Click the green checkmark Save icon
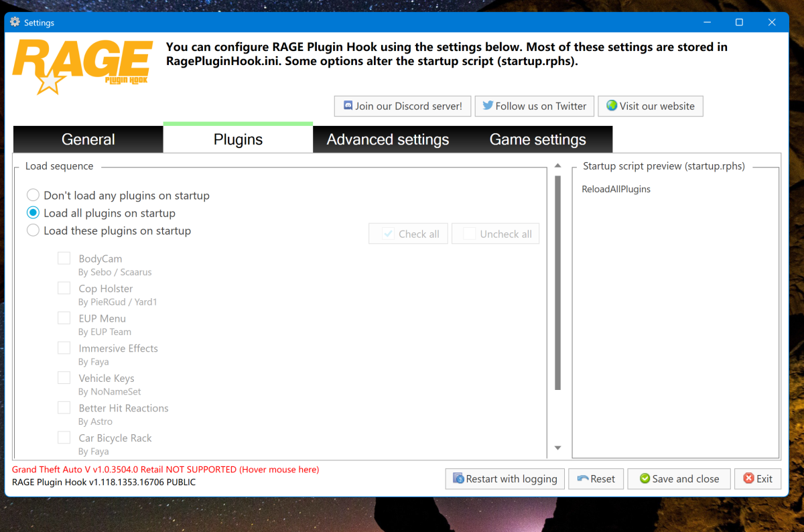The height and width of the screenshot is (532, 804). point(645,478)
